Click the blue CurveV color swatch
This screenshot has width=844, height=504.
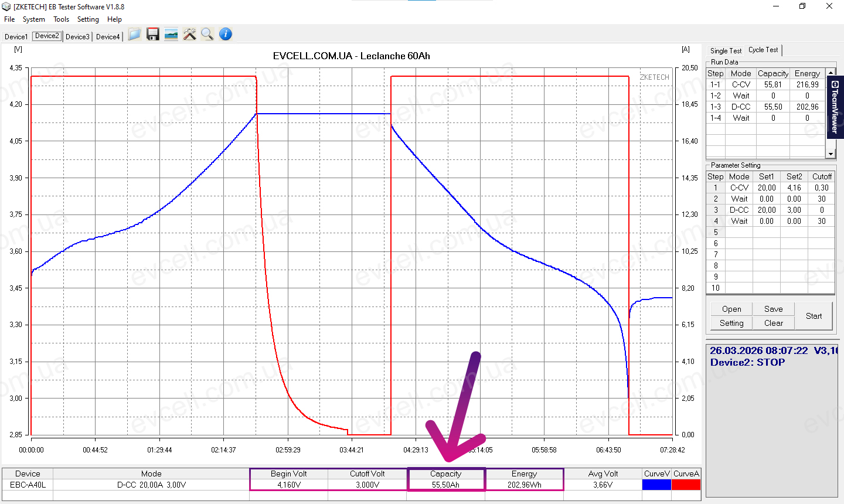[x=656, y=485]
